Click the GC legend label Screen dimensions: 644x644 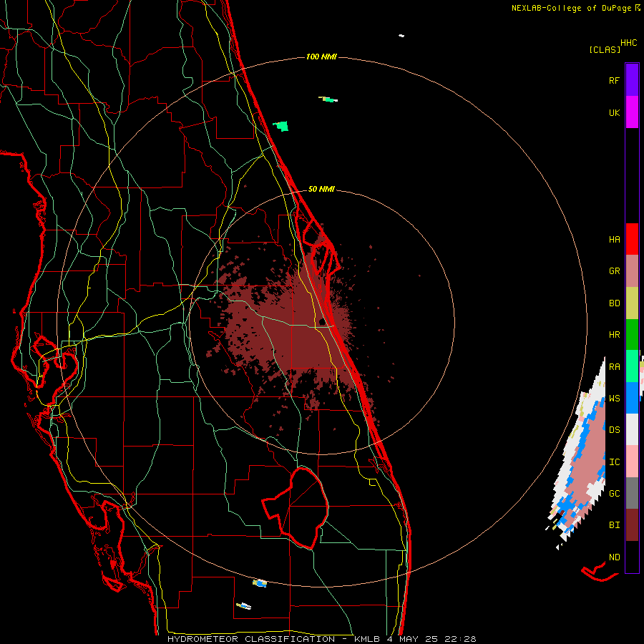pyautogui.click(x=614, y=493)
